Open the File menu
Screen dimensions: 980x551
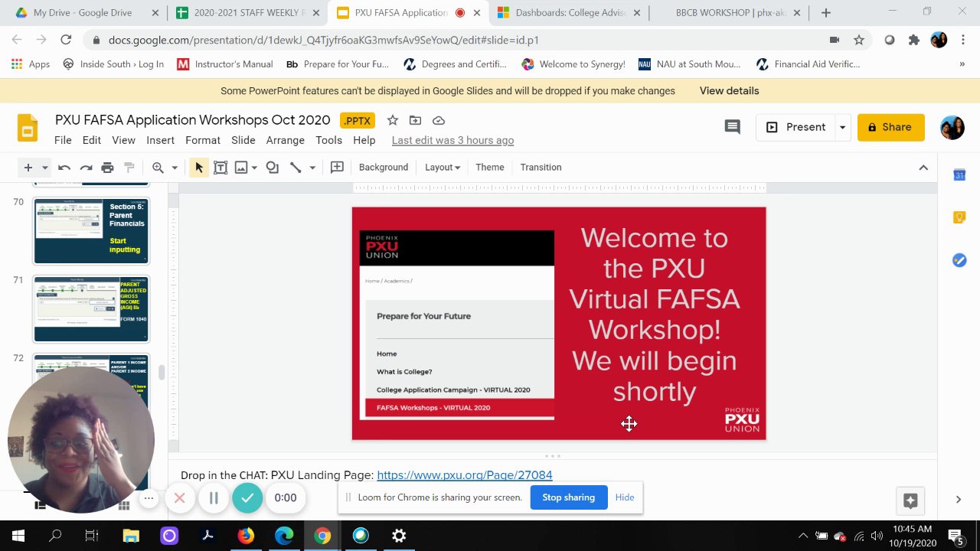pos(63,140)
